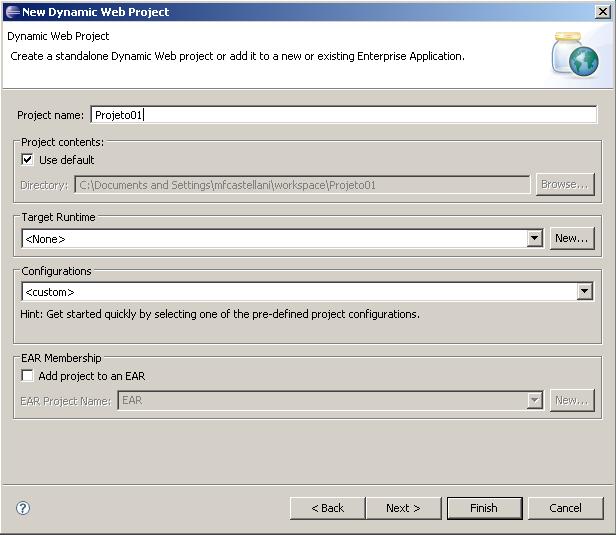Click the <custom> configuration text box
Screen dimensions: 616x535
[298, 292]
